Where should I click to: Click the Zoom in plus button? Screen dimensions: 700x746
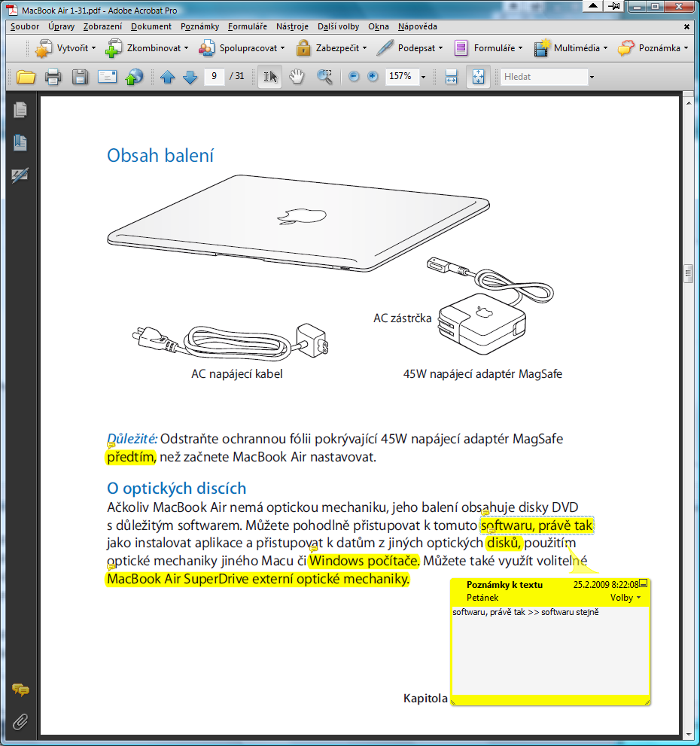(373, 76)
